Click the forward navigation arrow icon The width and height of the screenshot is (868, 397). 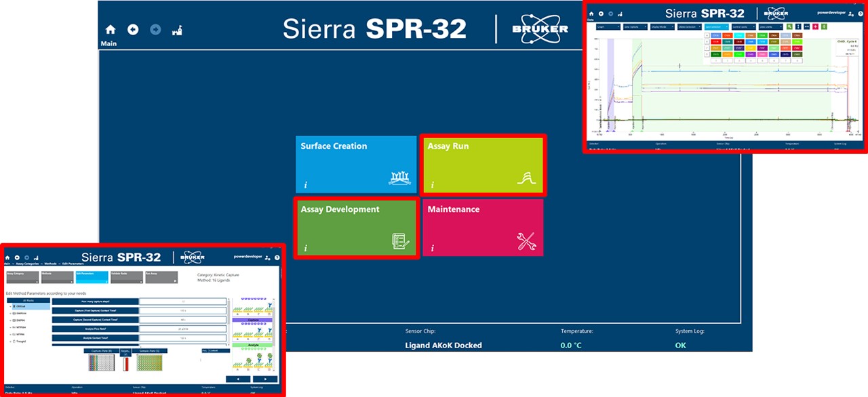155,29
